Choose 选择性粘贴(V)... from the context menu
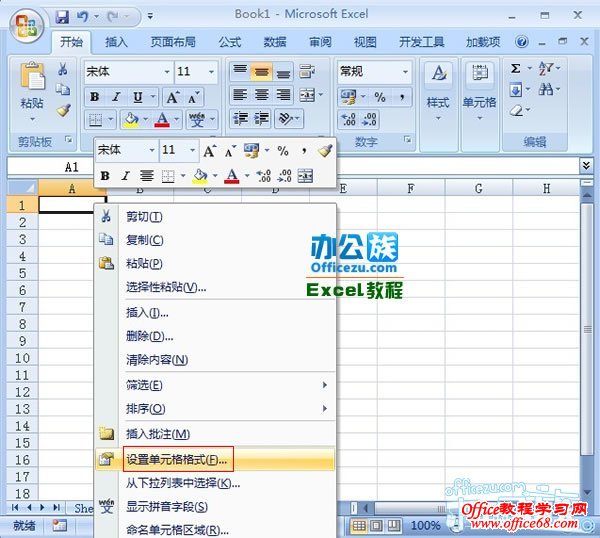Screen dimensions: 600x538 pyautogui.click(x=215, y=287)
